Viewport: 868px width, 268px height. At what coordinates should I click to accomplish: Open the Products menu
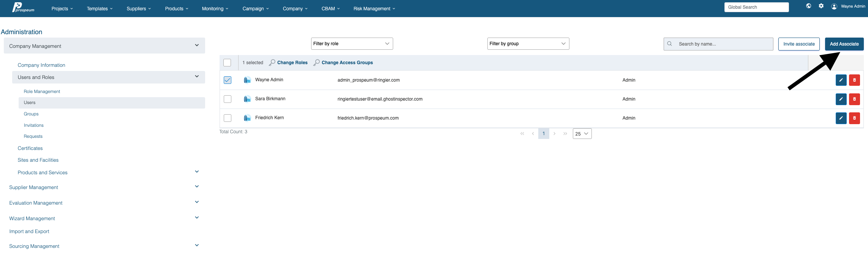click(x=177, y=8)
